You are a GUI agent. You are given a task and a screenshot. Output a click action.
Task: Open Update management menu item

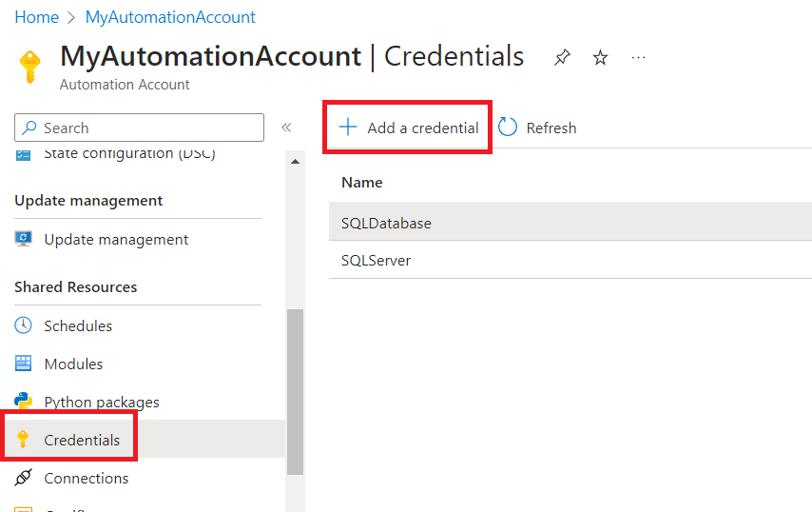coord(116,240)
